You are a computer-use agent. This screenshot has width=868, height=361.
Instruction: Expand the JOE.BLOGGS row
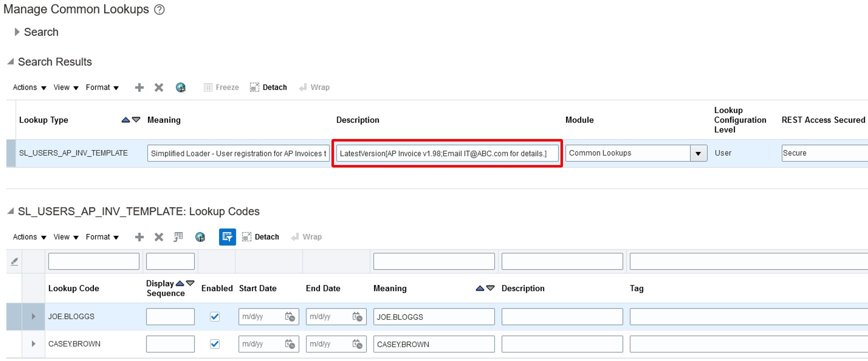tap(33, 316)
